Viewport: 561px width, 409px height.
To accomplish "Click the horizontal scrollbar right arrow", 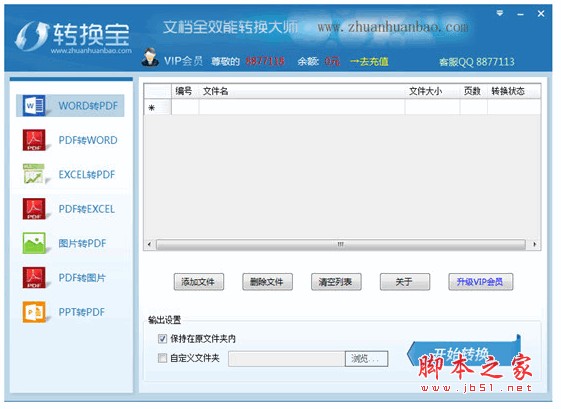I will pyautogui.click(x=535, y=244).
